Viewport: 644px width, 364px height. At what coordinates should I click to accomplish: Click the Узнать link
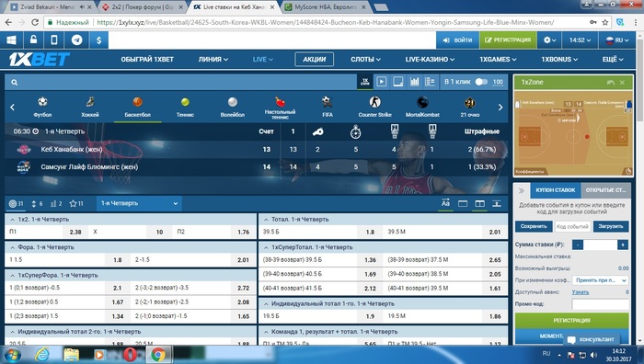(x=581, y=292)
